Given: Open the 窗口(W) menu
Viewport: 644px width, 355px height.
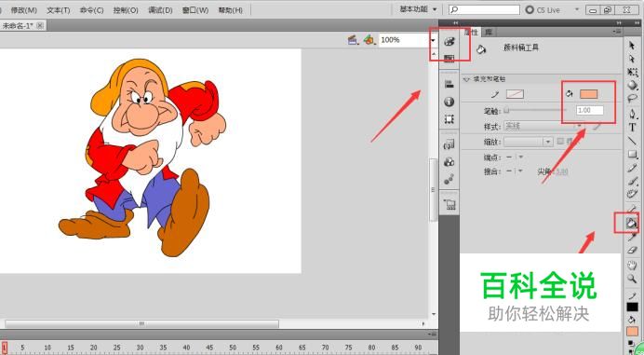Looking at the screenshot, I should tap(195, 10).
